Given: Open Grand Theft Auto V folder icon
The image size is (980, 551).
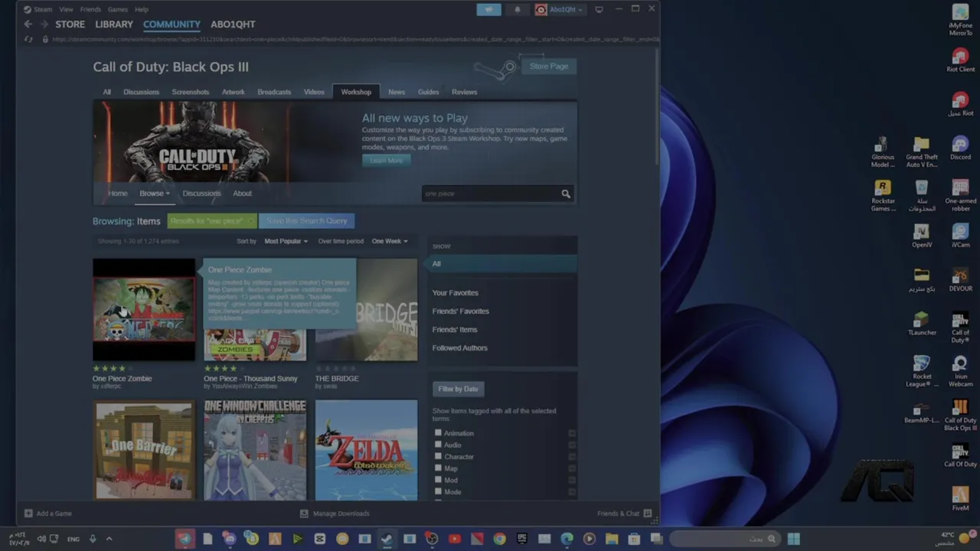Looking at the screenshot, I should click(922, 152).
